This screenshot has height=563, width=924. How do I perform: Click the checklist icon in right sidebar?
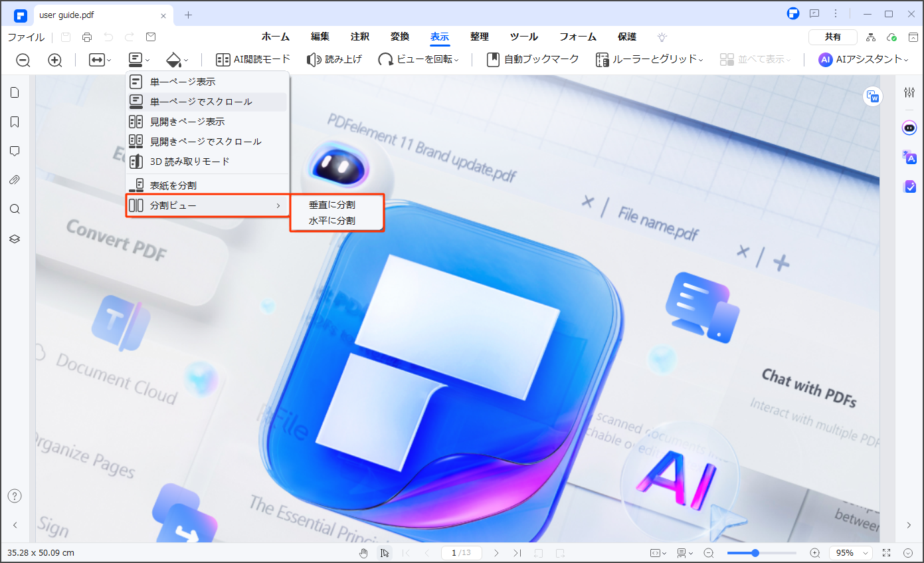click(909, 187)
